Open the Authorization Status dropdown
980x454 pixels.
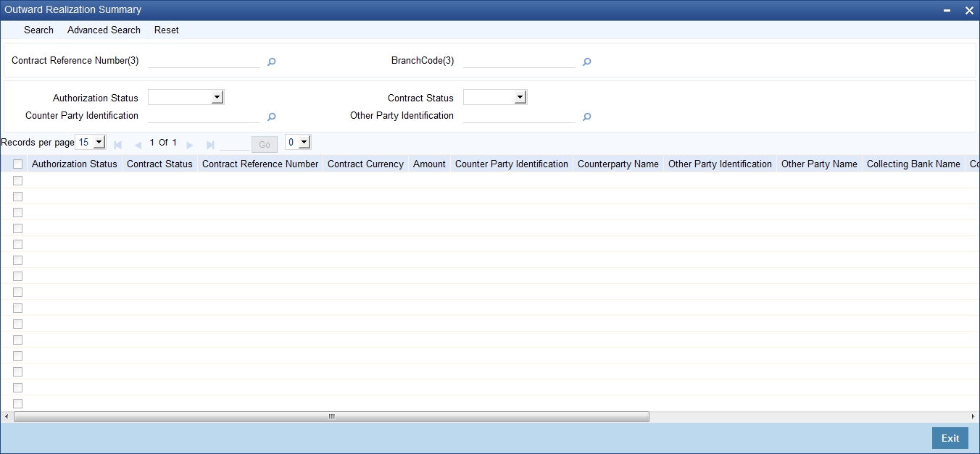(x=186, y=97)
